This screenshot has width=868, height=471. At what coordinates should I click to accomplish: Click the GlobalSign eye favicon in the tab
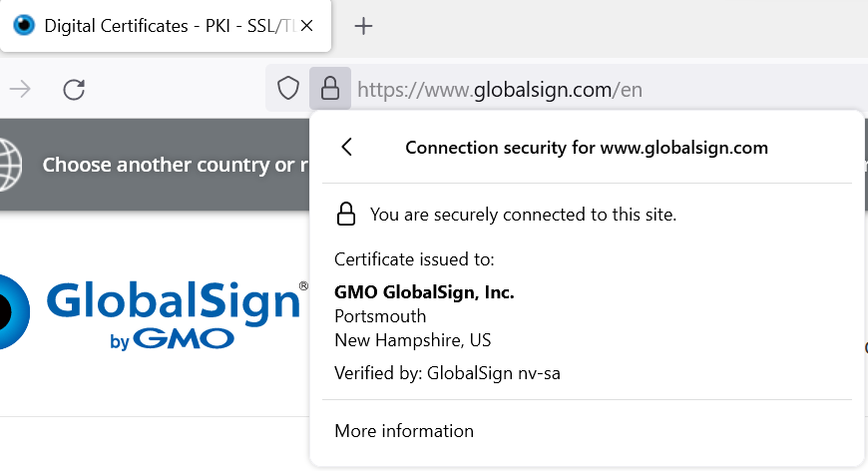(x=24, y=26)
